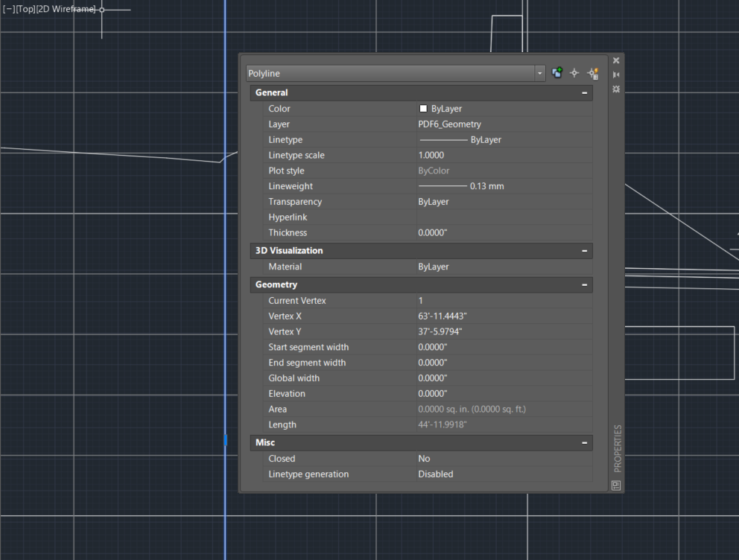Image resolution: width=739 pixels, height=560 pixels.
Task: Click the Plot style ByColor value
Action: (x=434, y=171)
